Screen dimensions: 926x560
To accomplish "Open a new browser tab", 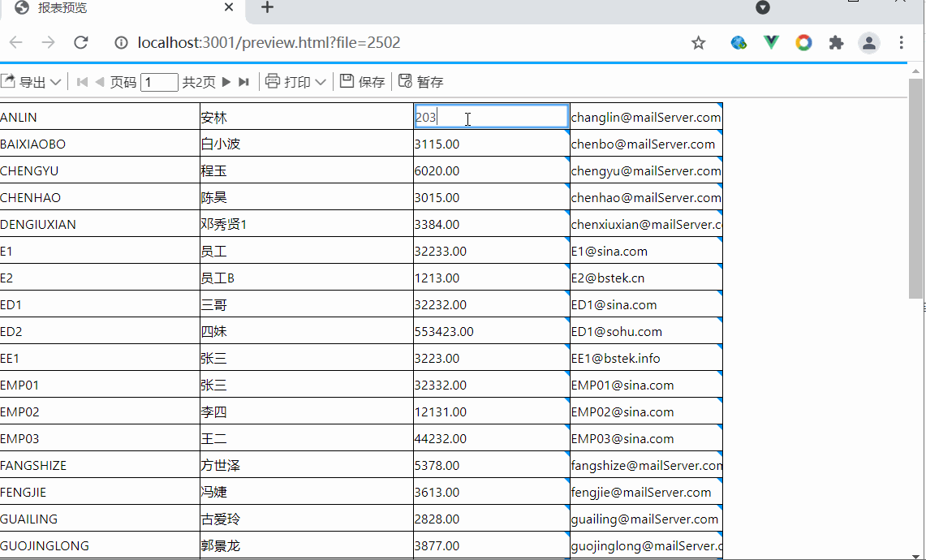I will [268, 7].
